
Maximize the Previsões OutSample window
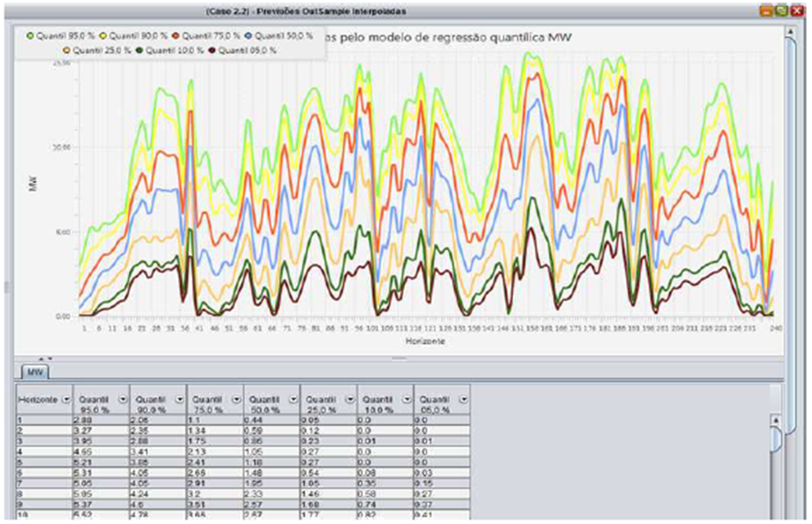(x=780, y=11)
